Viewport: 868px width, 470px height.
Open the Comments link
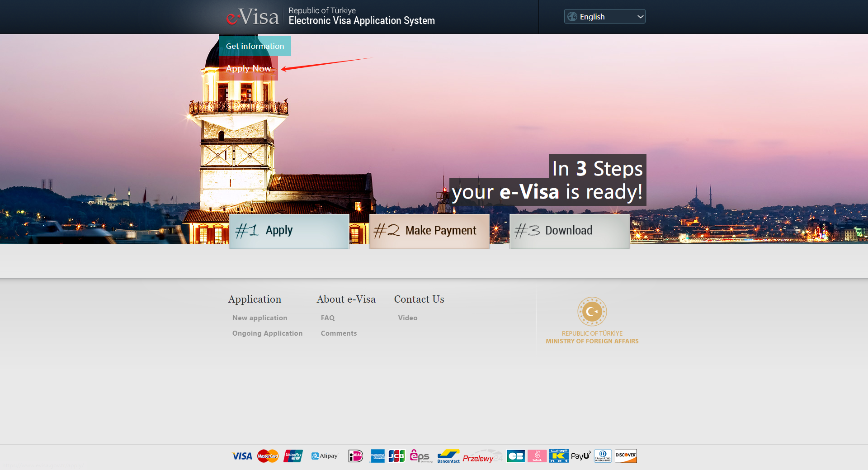pos(339,333)
